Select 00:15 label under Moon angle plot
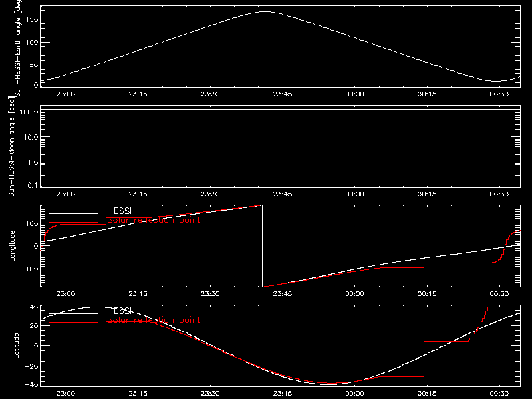532x399 pixels. coord(427,194)
